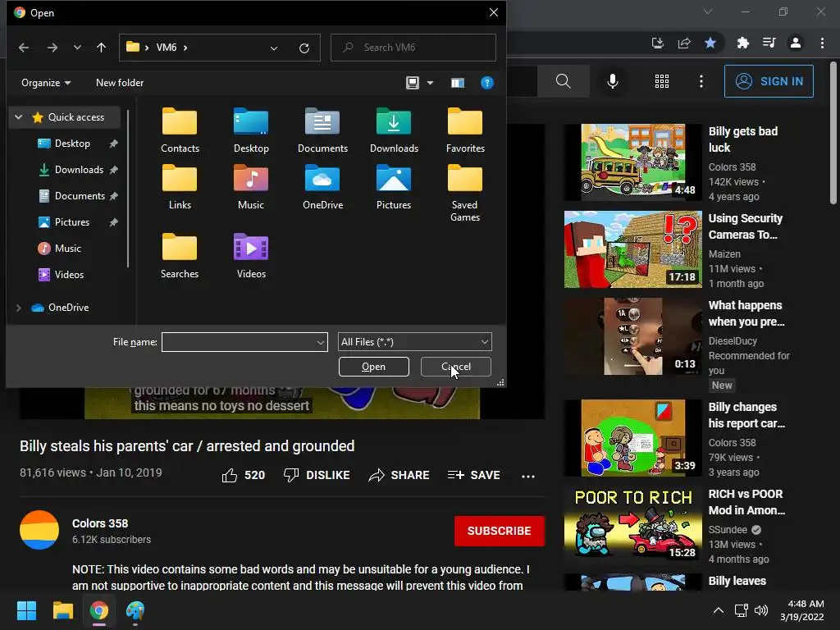840x630 pixels.
Task: Open the view options dropdown arrow
Action: [x=430, y=83]
